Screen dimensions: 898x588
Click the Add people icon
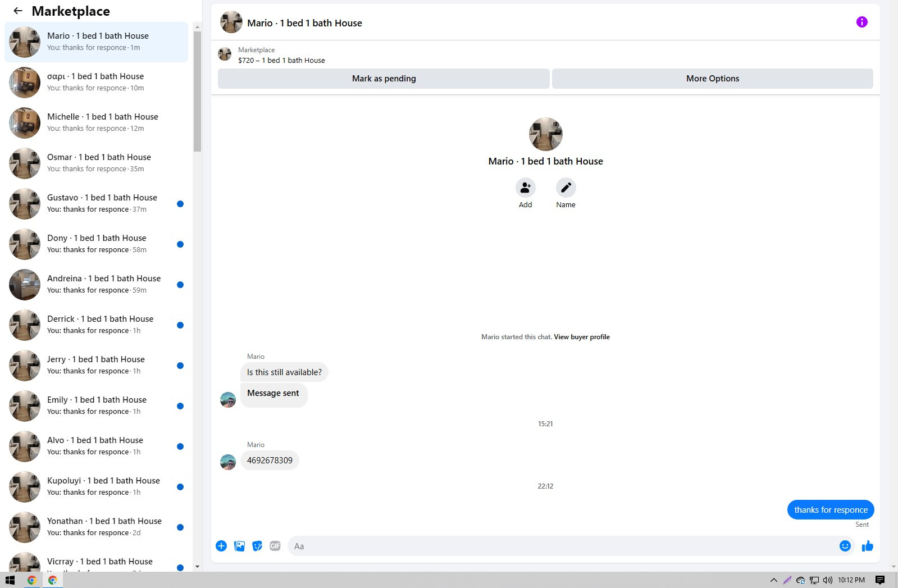(525, 188)
